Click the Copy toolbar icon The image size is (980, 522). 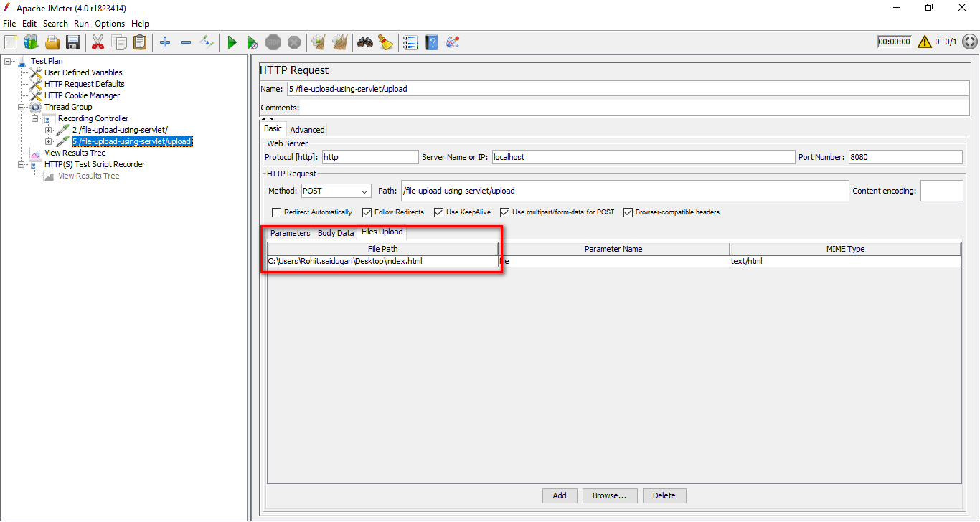(119, 42)
